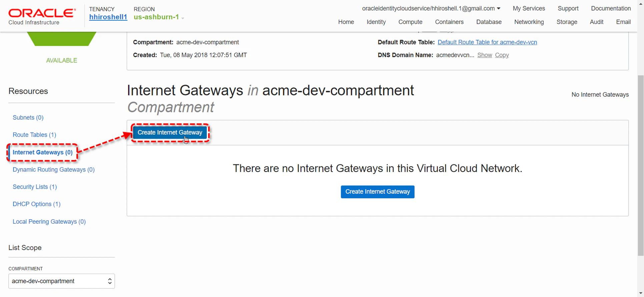Copy the DNS Domain Name
Screen dimensions: 644x297
click(x=502, y=55)
